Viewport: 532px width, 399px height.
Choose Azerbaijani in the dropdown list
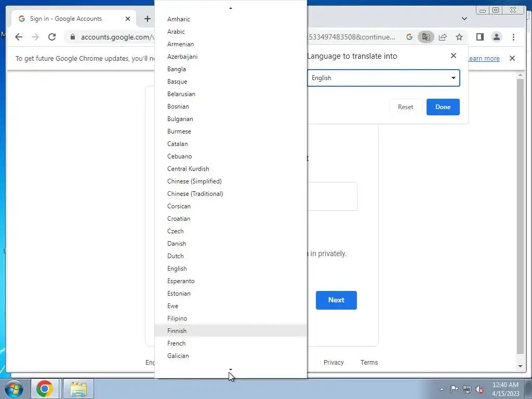pyautogui.click(x=231, y=57)
